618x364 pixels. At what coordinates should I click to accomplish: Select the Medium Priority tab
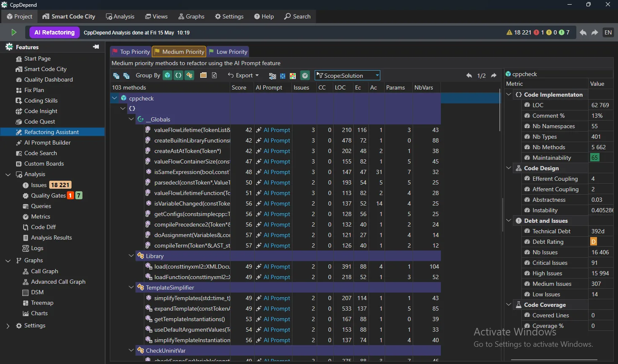click(x=179, y=52)
